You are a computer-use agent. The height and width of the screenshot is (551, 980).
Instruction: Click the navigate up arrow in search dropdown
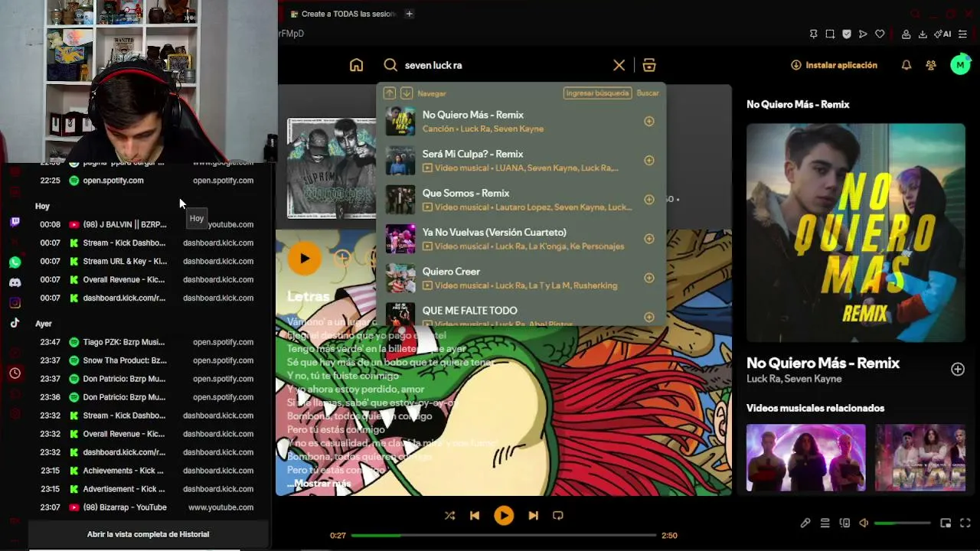(390, 93)
